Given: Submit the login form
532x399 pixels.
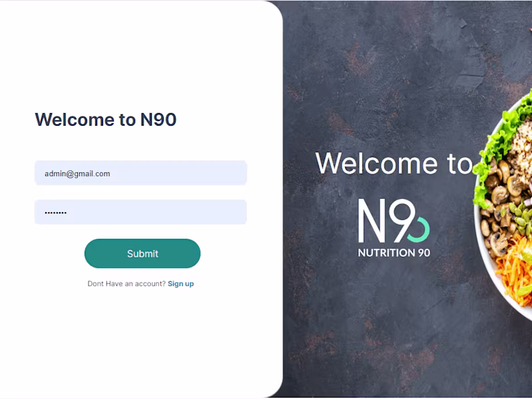Looking at the screenshot, I should (x=142, y=253).
